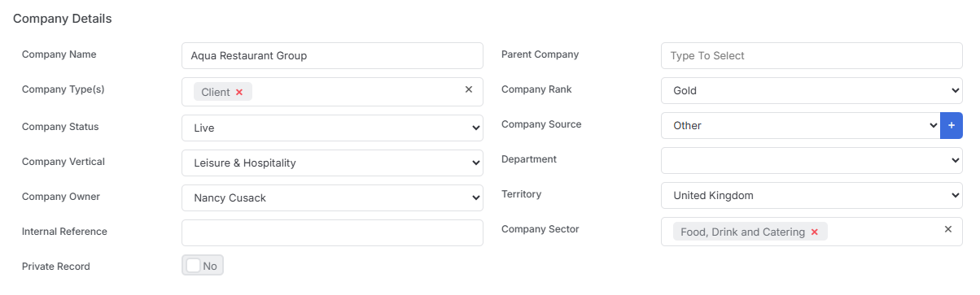Image resolution: width=980 pixels, height=295 pixels.
Task: Open the Company Source dropdown
Action: pyautogui.click(x=800, y=125)
